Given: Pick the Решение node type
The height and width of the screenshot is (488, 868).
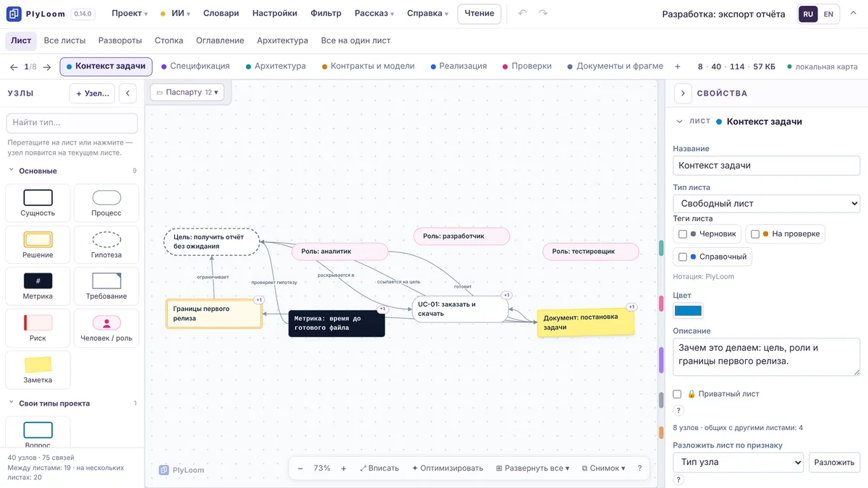Looking at the screenshot, I should point(38,244).
